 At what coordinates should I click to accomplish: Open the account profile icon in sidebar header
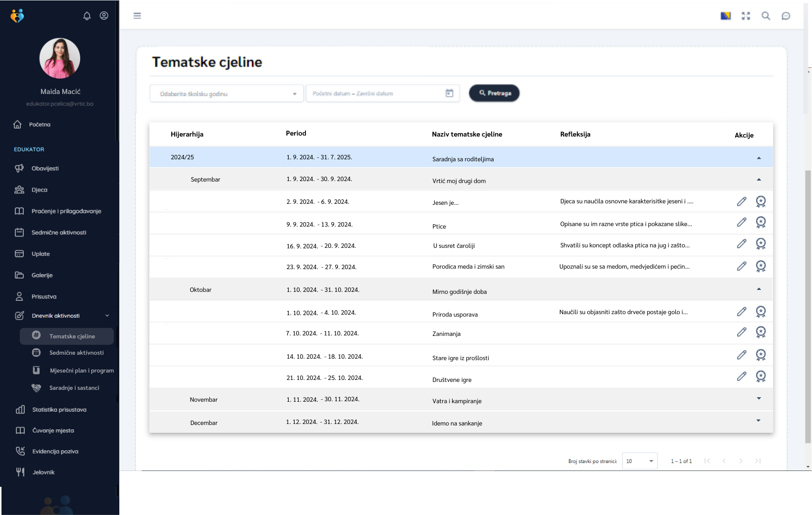[103, 15]
